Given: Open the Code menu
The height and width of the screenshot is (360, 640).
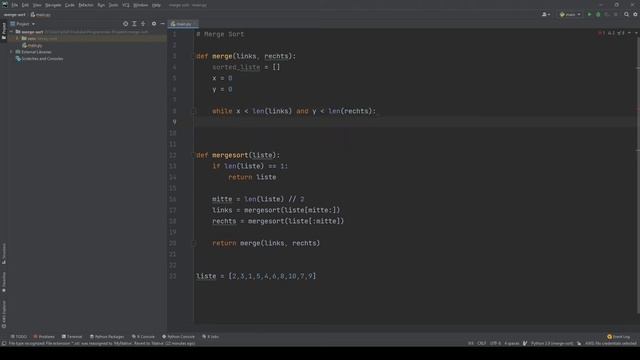Looking at the screenshot, I should [70, 5].
